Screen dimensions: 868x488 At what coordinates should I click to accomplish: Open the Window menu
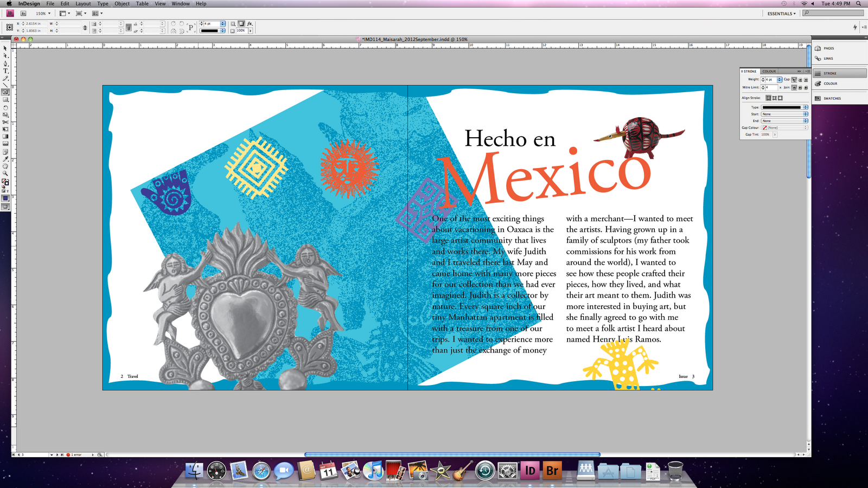click(x=181, y=3)
